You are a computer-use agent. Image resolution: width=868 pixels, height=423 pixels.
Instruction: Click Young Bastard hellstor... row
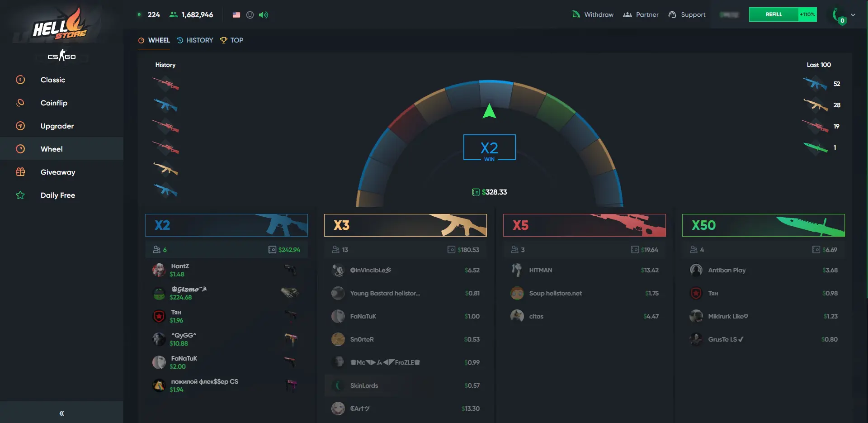pyautogui.click(x=406, y=293)
